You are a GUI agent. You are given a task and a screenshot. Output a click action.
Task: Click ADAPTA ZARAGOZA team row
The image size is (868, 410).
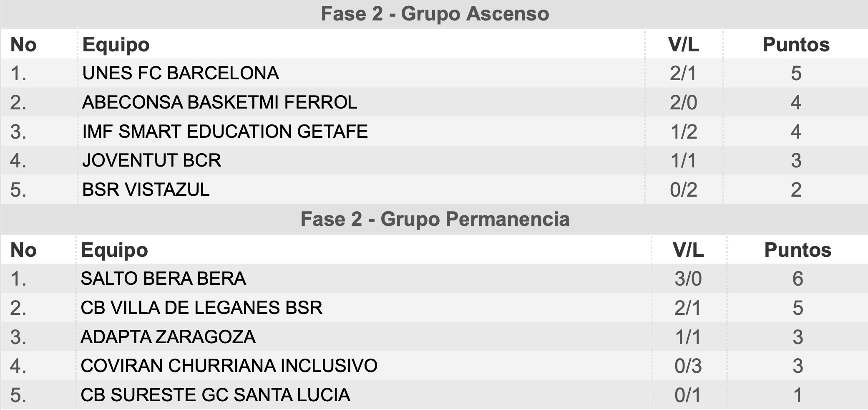434,337
